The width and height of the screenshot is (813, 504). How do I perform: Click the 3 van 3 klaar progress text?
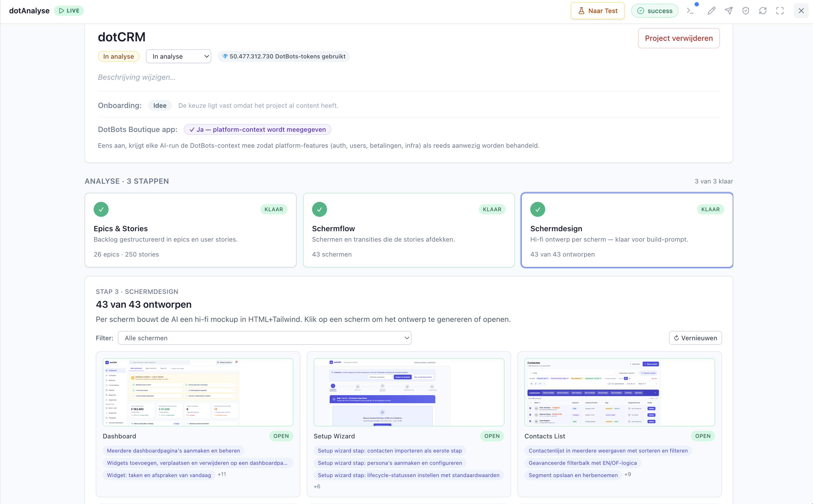(x=714, y=181)
